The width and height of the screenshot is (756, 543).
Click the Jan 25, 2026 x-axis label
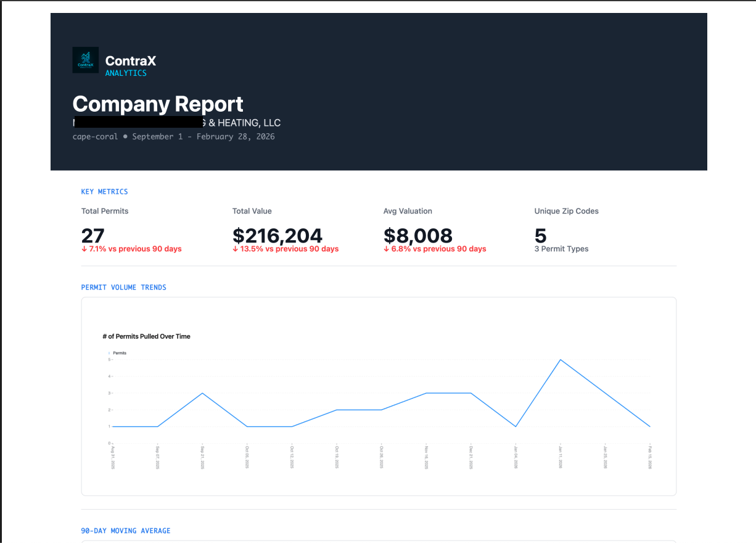pos(605,457)
